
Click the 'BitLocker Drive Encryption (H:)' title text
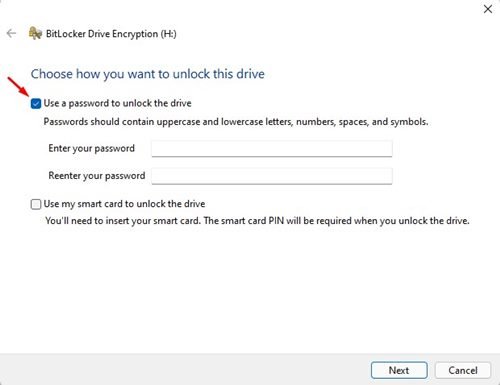tap(111, 34)
